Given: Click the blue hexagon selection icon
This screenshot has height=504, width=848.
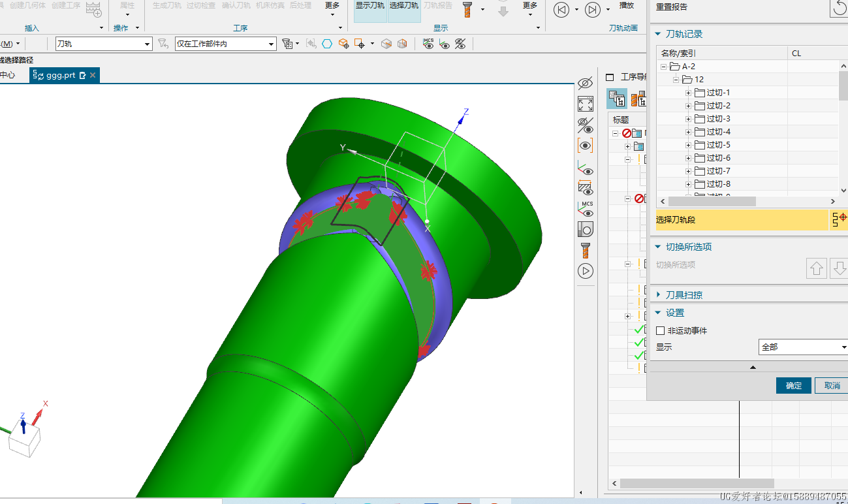Looking at the screenshot, I should click(x=327, y=44).
